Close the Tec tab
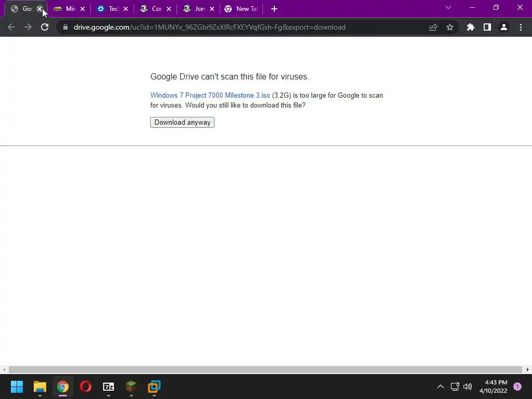The height and width of the screenshot is (399, 532). point(126,9)
